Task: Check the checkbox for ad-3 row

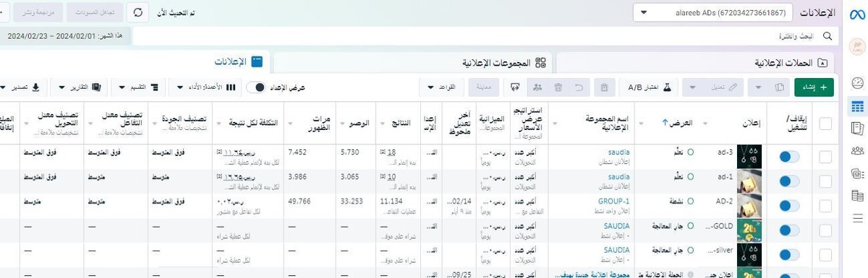Action: coord(825,156)
